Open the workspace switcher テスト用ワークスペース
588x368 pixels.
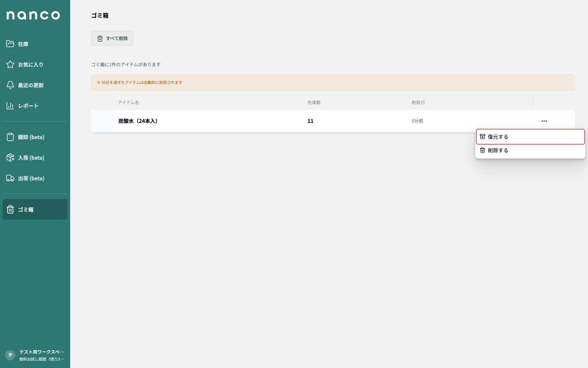click(35, 355)
